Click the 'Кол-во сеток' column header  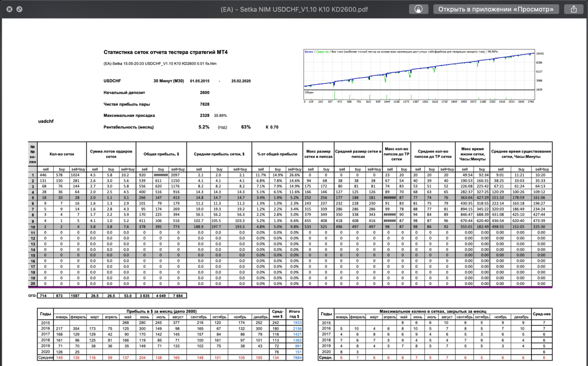62,154
